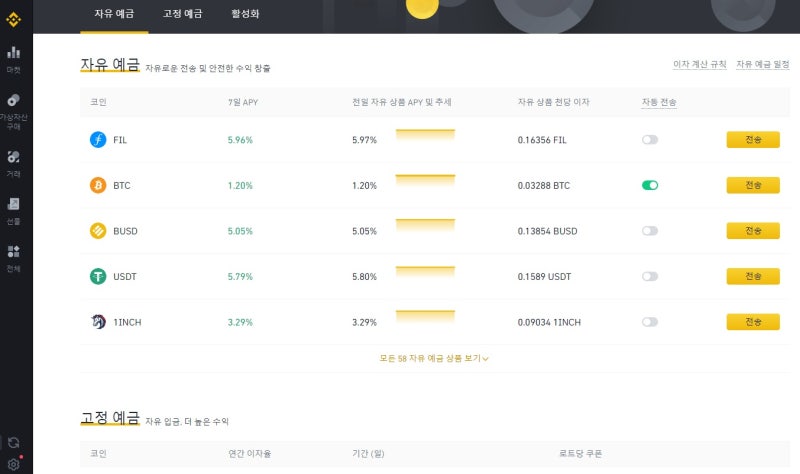Expand all 58 flexible savings products
This screenshot has height=474, width=800.
click(x=434, y=358)
